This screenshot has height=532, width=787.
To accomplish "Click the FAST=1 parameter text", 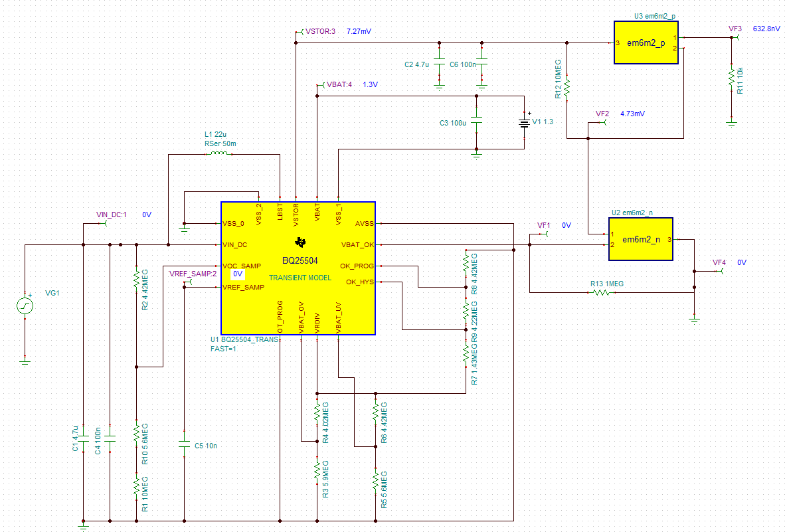I will (x=223, y=349).
